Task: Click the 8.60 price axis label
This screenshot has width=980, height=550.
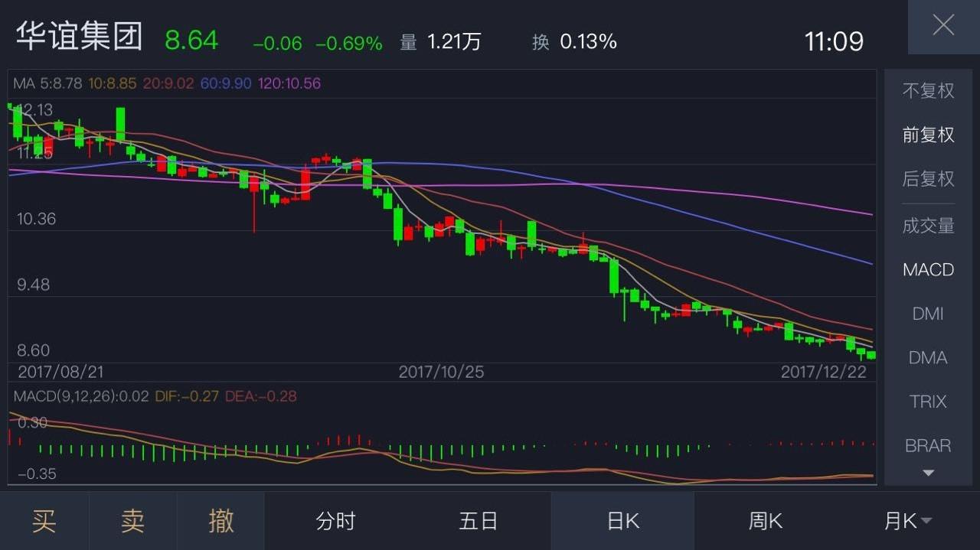Action: (x=33, y=350)
